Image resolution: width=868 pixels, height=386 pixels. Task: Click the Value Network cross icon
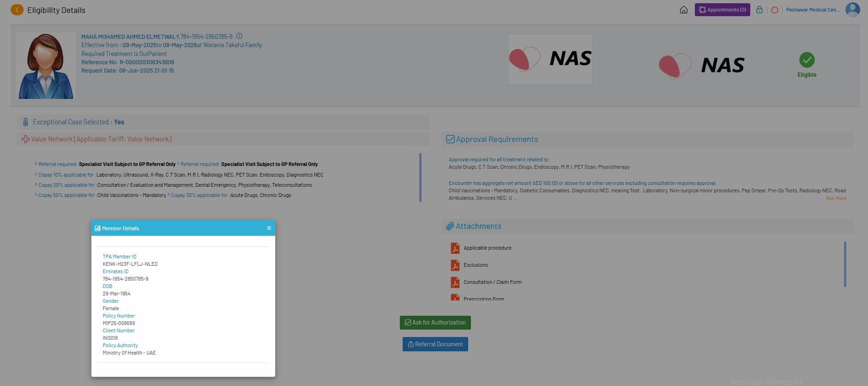click(26, 139)
